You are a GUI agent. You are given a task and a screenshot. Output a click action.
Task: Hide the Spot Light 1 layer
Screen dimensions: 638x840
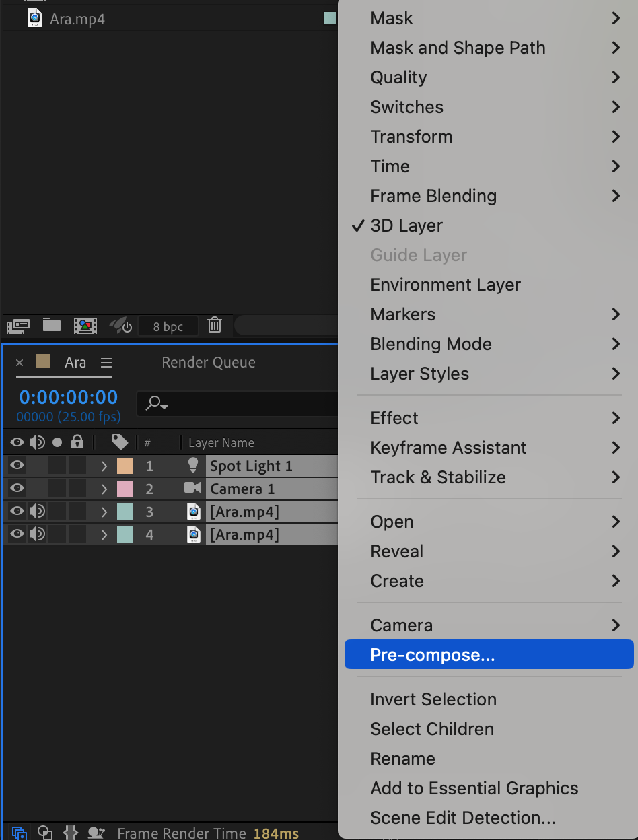(x=17, y=466)
